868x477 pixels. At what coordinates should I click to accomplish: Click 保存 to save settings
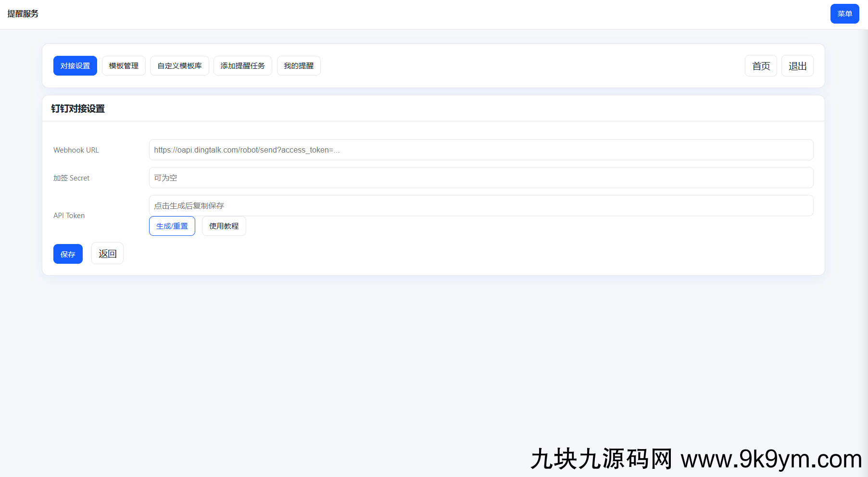68,254
